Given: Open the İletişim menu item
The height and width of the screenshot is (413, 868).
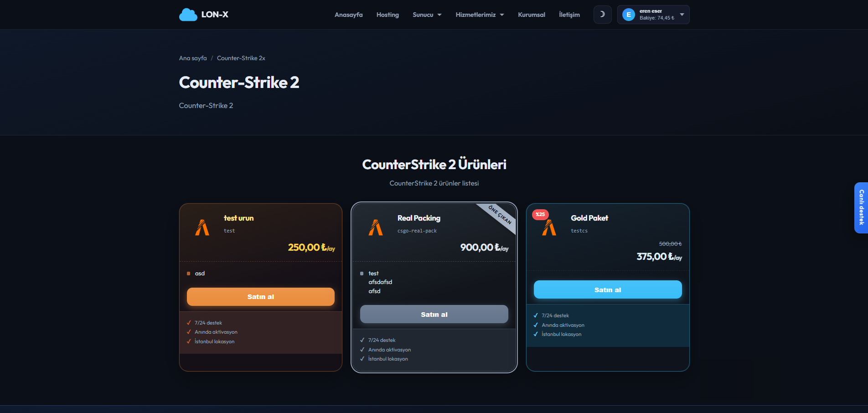Looking at the screenshot, I should click(x=569, y=15).
